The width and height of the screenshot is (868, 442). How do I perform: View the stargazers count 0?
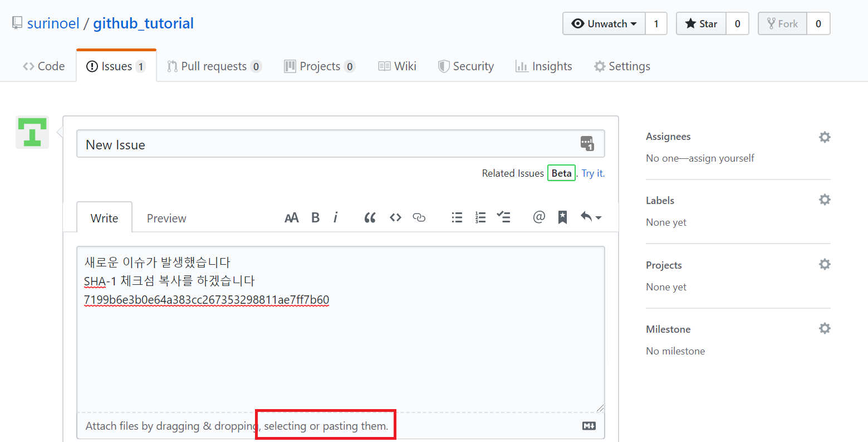(737, 23)
